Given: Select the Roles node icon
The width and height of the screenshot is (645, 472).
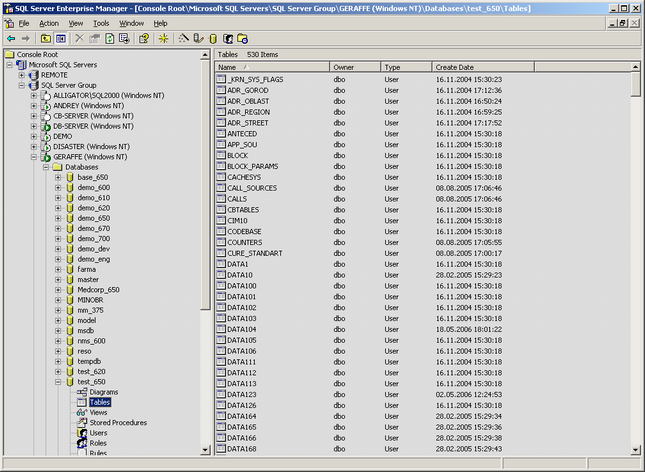Looking at the screenshot, I should point(81,443).
